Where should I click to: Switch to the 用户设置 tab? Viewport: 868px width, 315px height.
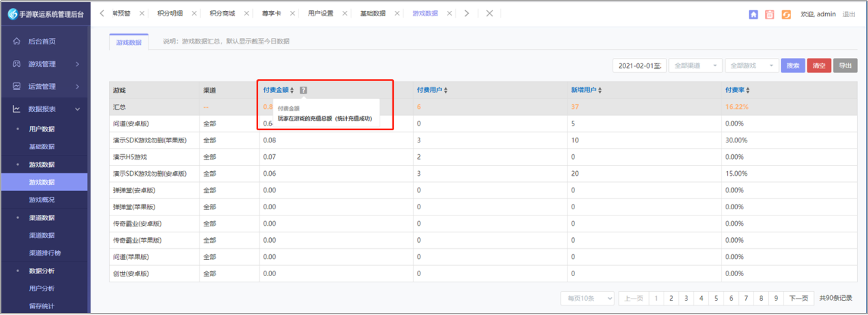click(320, 13)
